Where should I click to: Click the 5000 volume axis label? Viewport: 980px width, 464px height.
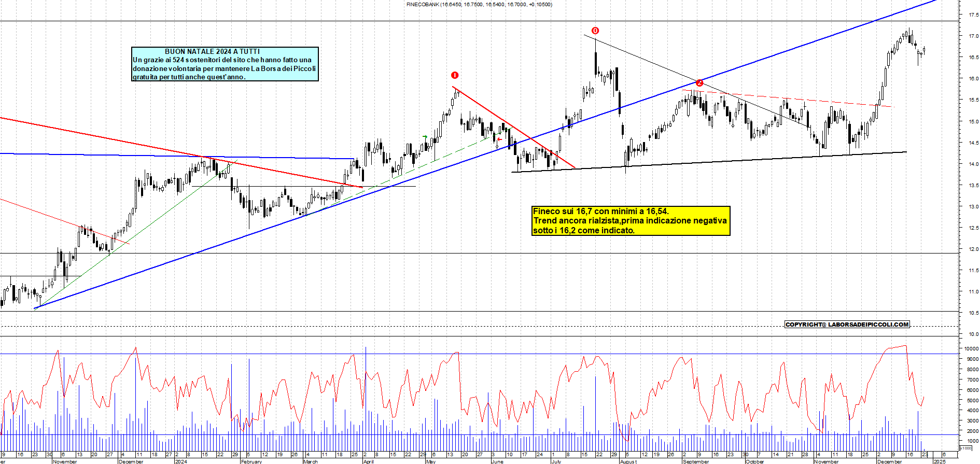pos(973,400)
